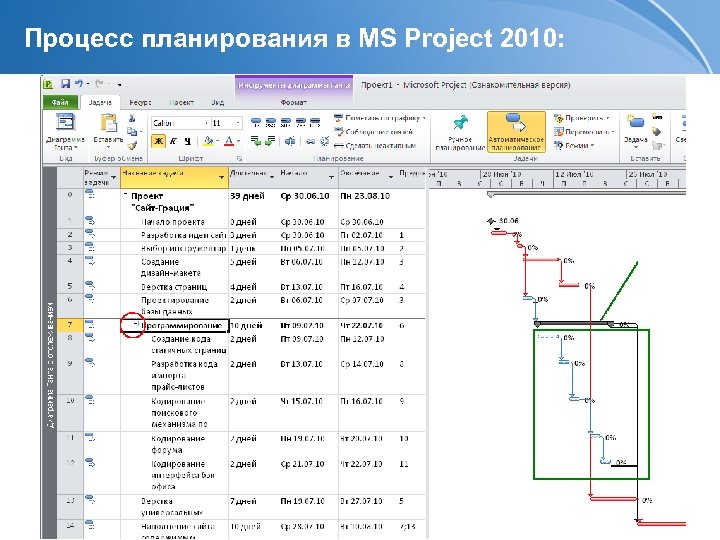
Task: Click Сделать неактивным button
Action: 375,146
